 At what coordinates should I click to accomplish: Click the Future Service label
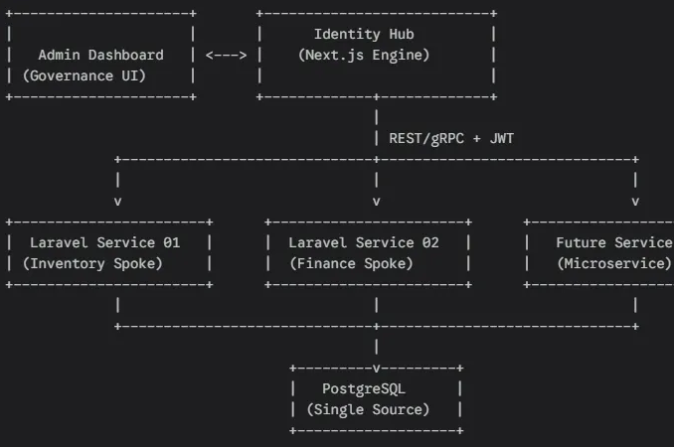614,242
